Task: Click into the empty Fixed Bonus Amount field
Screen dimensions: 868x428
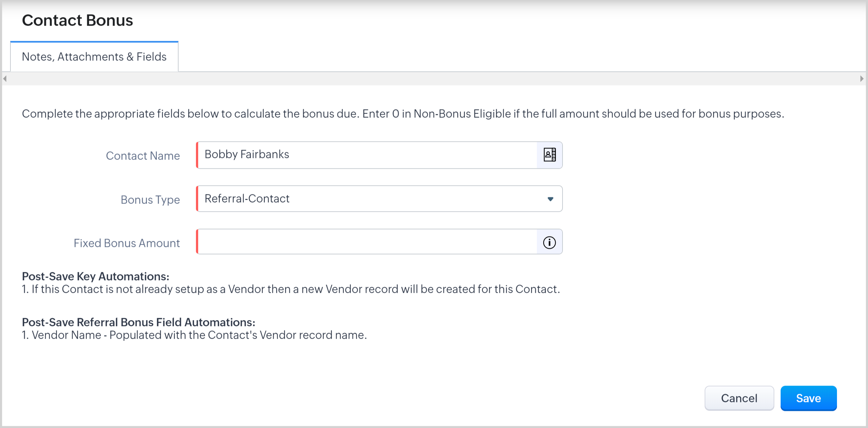Action: (x=367, y=242)
